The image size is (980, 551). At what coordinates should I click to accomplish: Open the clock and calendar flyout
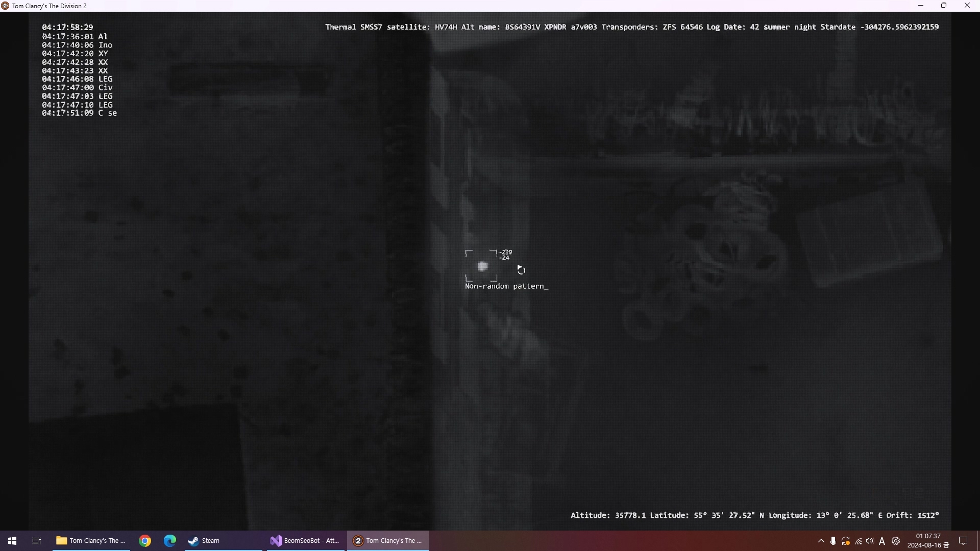[x=927, y=541]
